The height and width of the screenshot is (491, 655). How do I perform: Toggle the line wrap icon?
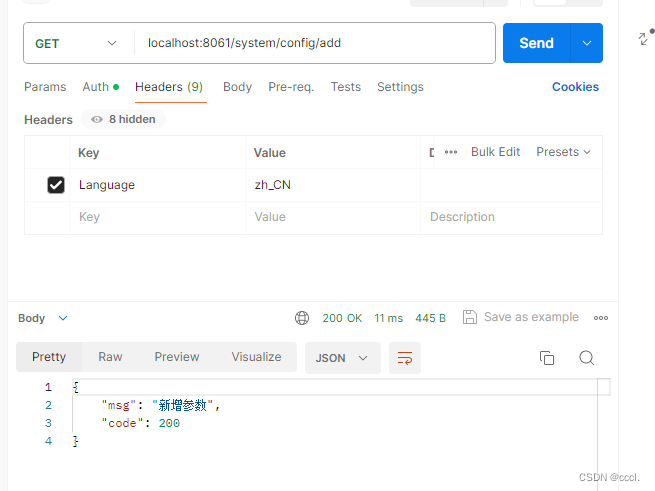pos(405,358)
